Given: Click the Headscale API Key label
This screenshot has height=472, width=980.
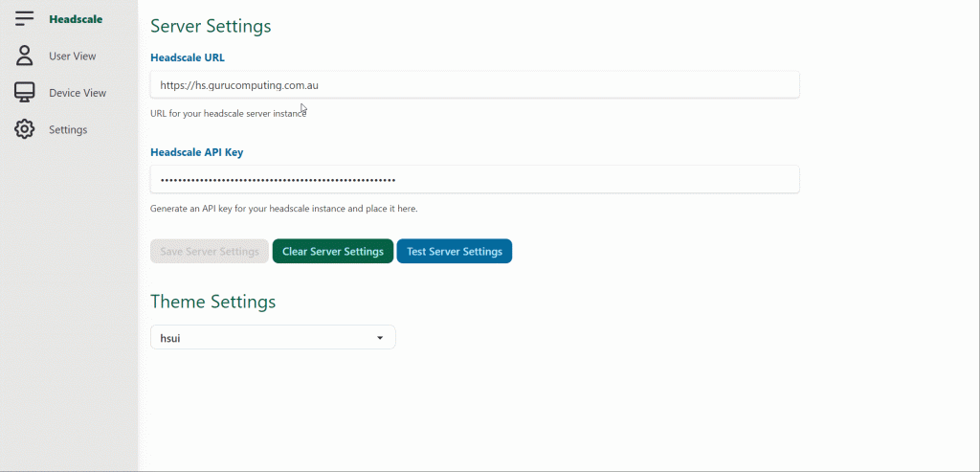Looking at the screenshot, I should click(197, 152).
